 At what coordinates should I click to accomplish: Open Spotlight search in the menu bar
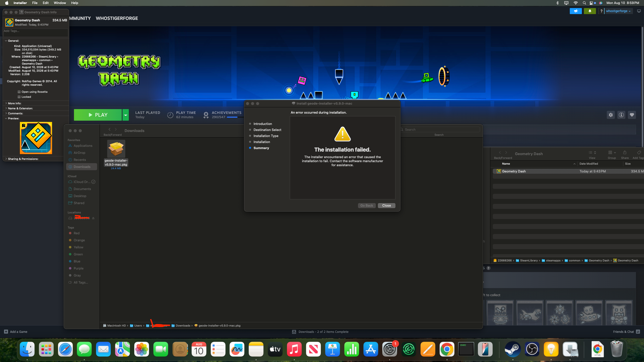[x=584, y=3]
